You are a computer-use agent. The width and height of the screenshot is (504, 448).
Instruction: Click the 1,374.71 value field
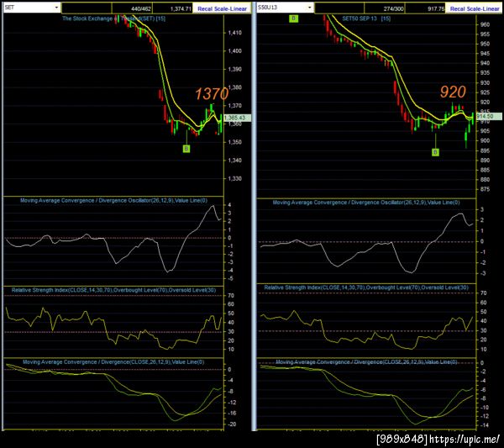(172, 8)
